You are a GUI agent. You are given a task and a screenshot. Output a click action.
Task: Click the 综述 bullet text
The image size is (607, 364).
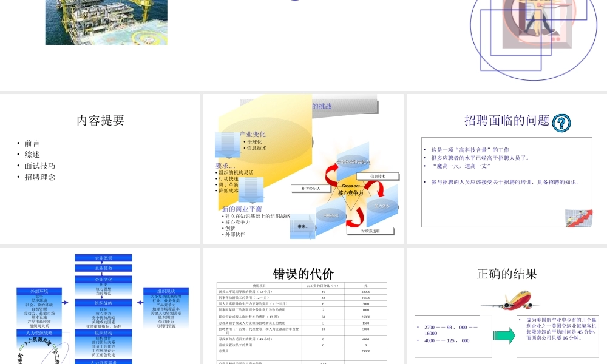coord(32,155)
